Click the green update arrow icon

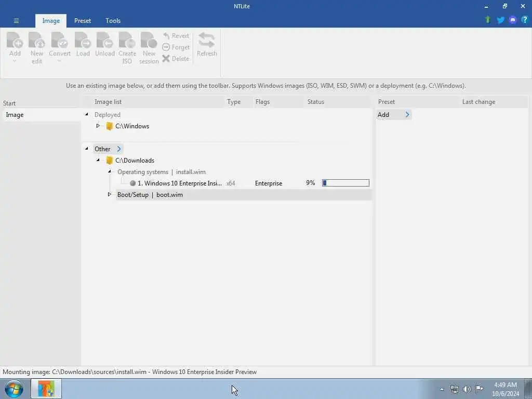pyautogui.click(x=488, y=20)
